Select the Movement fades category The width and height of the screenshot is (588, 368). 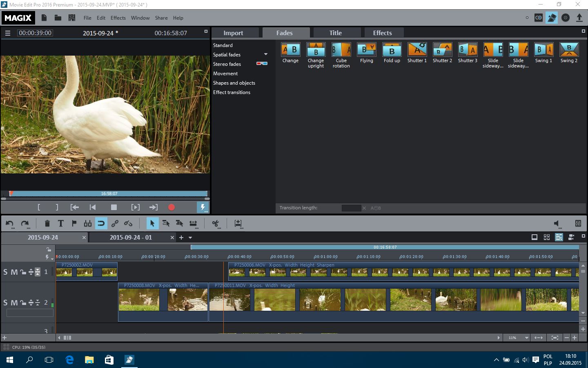click(x=225, y=74)
